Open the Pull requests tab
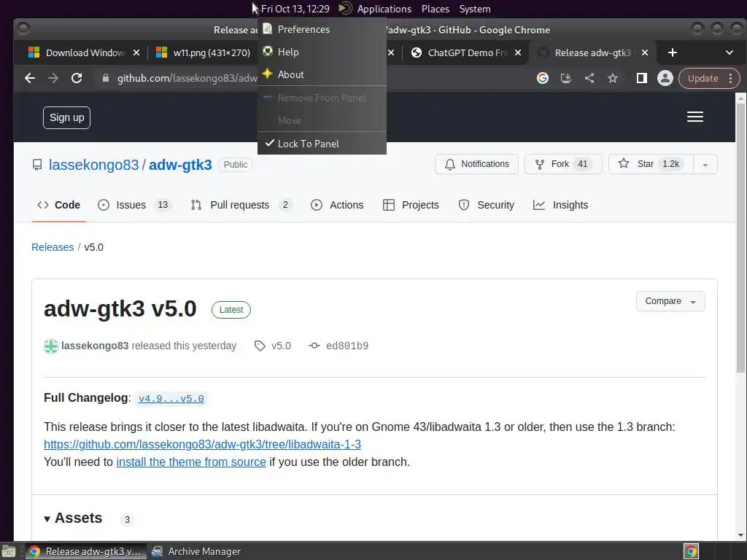Viewport: 747px width, 560px height. click(241, 205)
